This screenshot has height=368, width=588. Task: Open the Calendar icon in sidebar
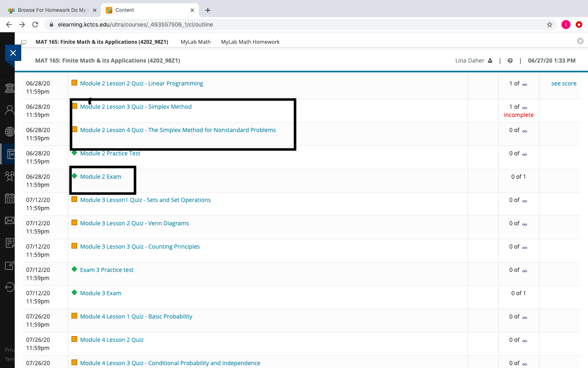[9, 198]
